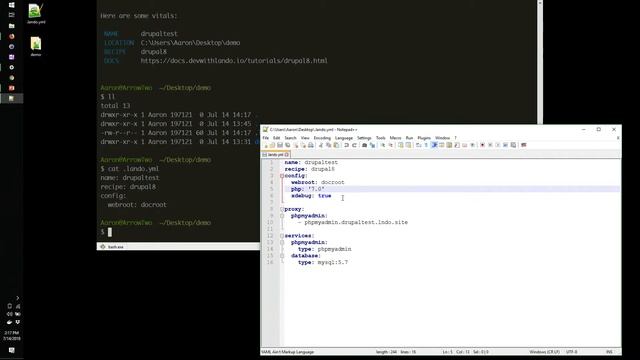The image size is (640, 360).
Task: Click Paste icon in Notepad++ toolbar
Action: pos(336,145)
